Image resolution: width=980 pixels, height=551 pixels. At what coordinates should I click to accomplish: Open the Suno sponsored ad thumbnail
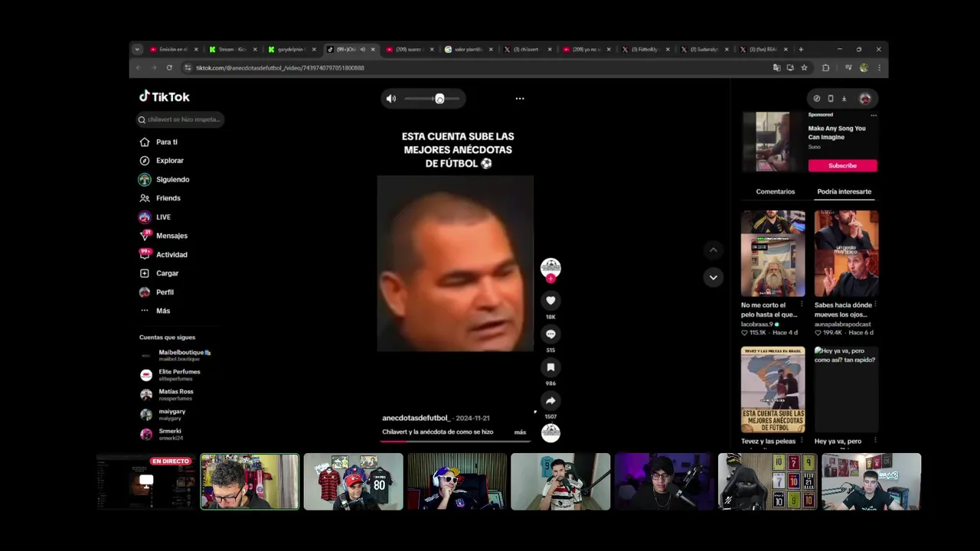pos(773,142)
